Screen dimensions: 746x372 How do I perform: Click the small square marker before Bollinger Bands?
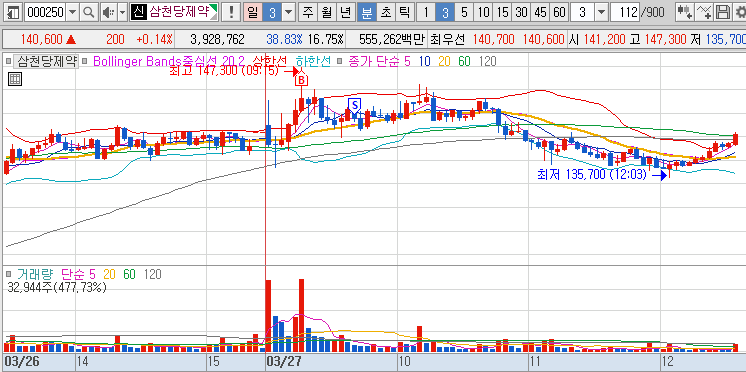click(85, 61)
